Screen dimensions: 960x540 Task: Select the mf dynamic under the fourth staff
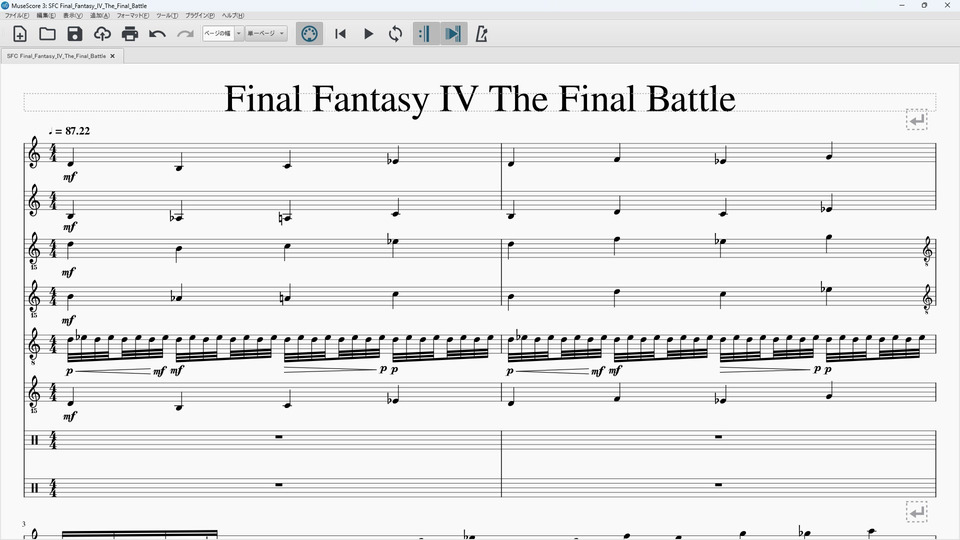click(x=68, y=320)
